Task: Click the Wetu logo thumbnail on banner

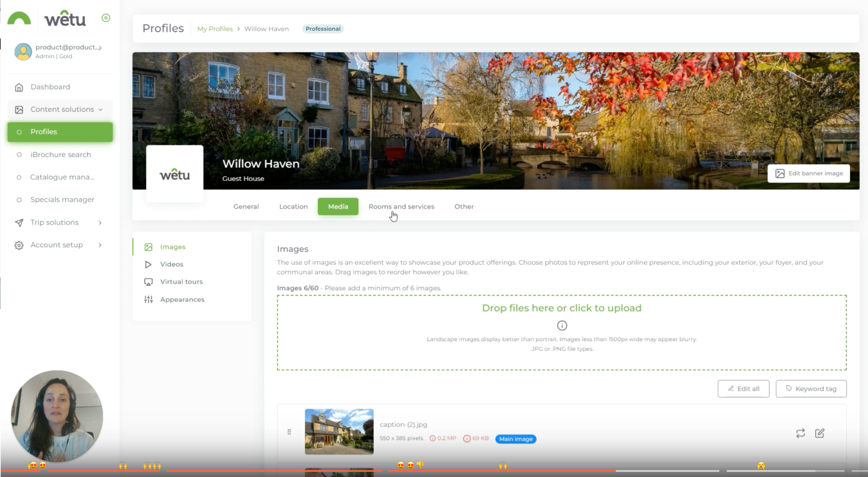Action: [175, 174]
